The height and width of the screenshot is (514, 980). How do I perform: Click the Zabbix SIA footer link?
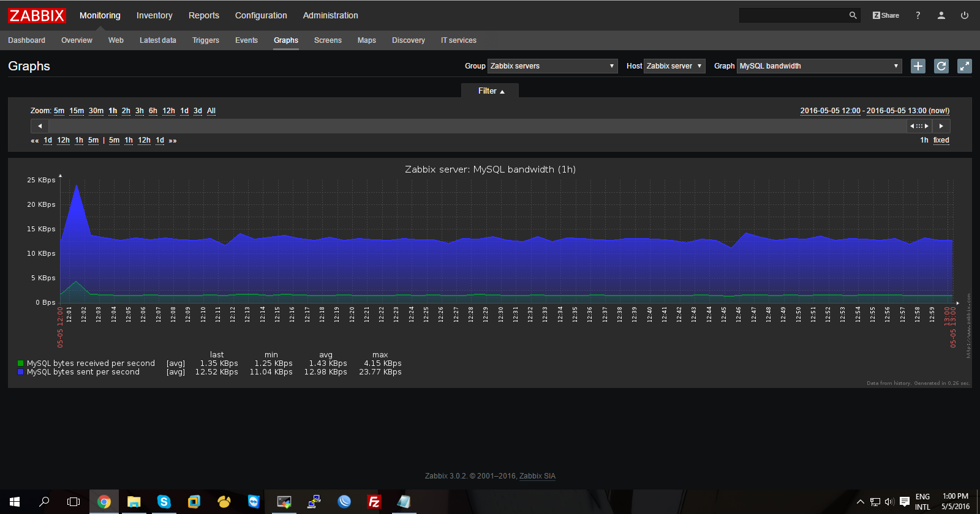click(x=537, y=476)
